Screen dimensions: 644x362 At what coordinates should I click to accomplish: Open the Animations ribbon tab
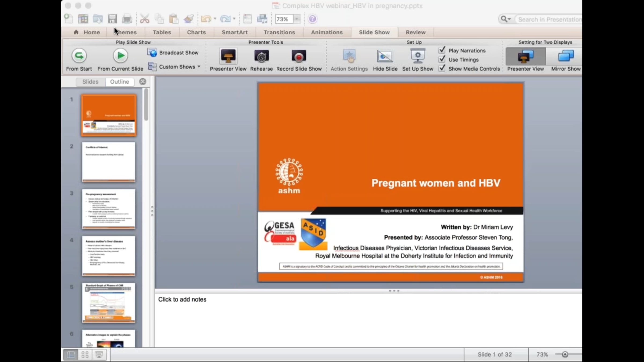click(x=327, y=32)
